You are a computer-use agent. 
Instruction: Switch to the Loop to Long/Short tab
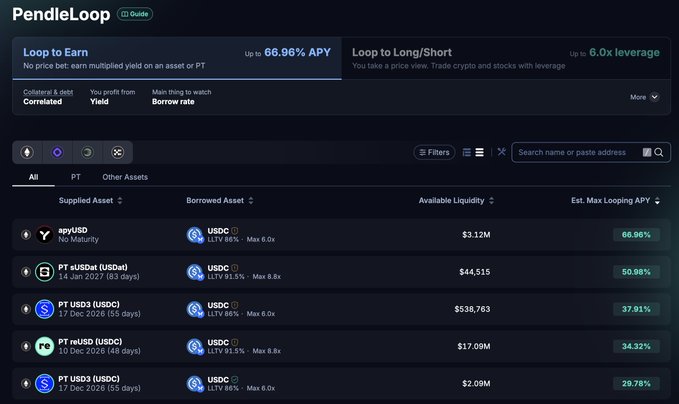(506, 58)
